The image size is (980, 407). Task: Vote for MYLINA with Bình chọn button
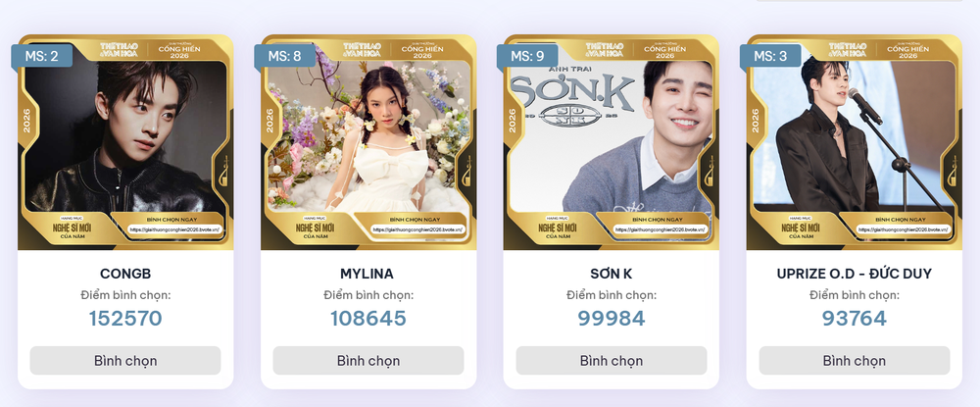coord(368,361)
